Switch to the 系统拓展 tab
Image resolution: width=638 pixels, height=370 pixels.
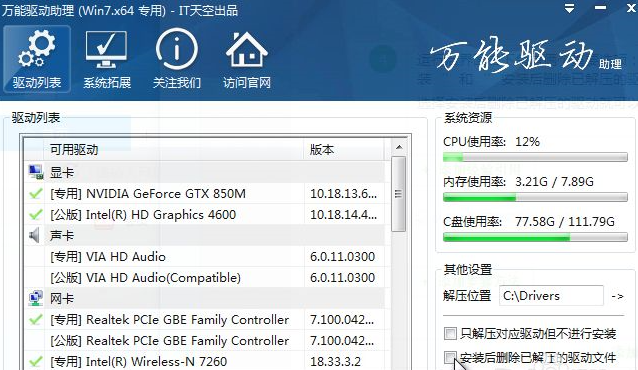click(107, 59)
